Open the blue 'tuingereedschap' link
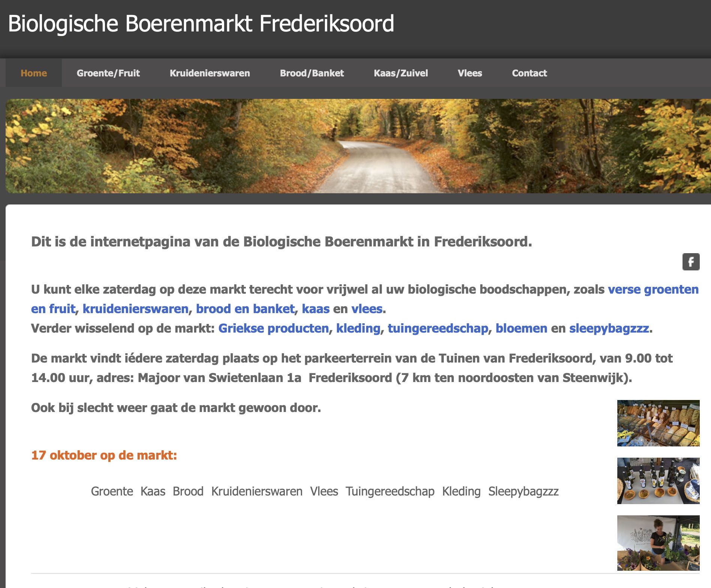 tap(438, 328)
